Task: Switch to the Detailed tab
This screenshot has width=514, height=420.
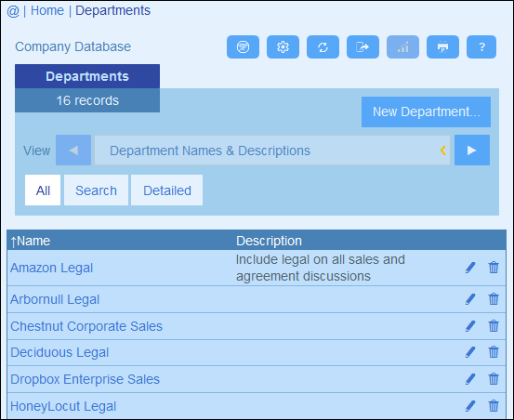Action: pos(167,190)
